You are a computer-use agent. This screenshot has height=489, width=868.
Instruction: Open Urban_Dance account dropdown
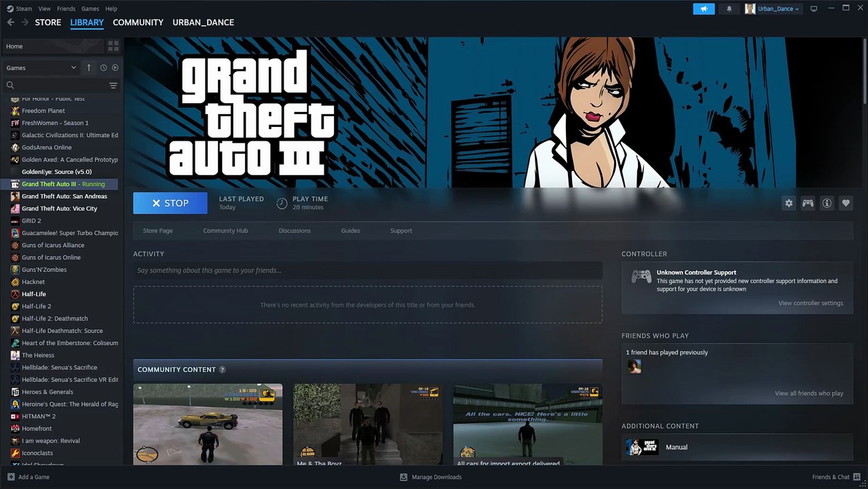(773, 9)
